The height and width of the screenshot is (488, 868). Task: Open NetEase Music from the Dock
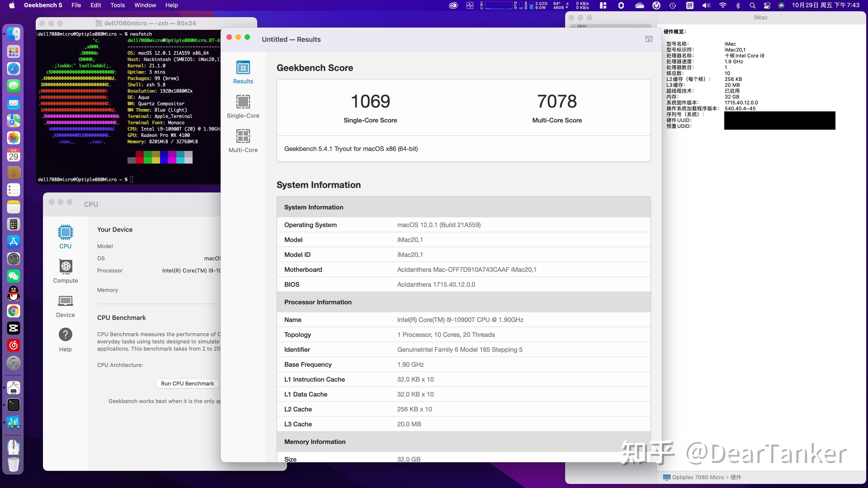[14, 345]
